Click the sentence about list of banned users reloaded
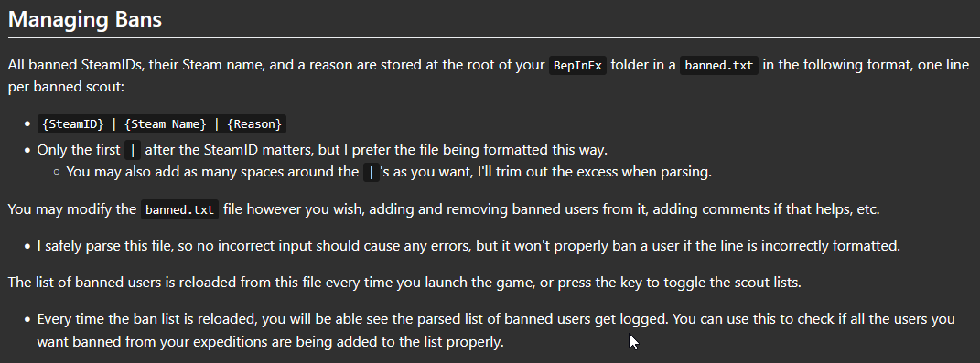 click(x=404, y=283)
